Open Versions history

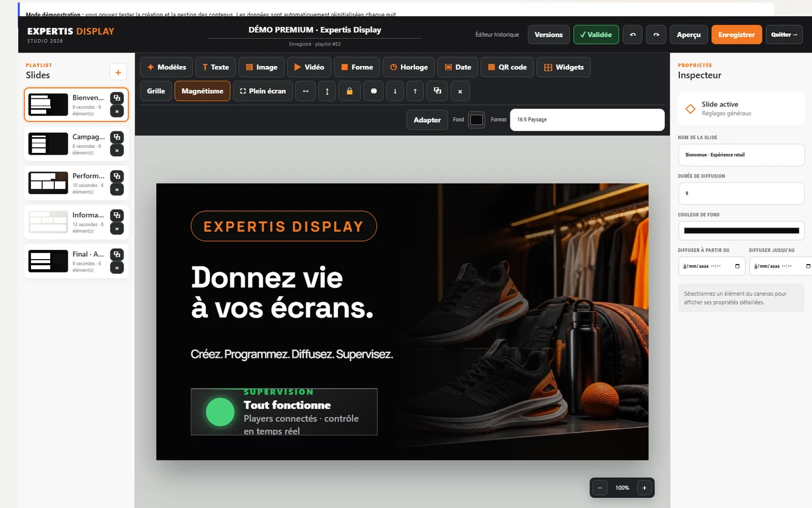tap(549, 34)
